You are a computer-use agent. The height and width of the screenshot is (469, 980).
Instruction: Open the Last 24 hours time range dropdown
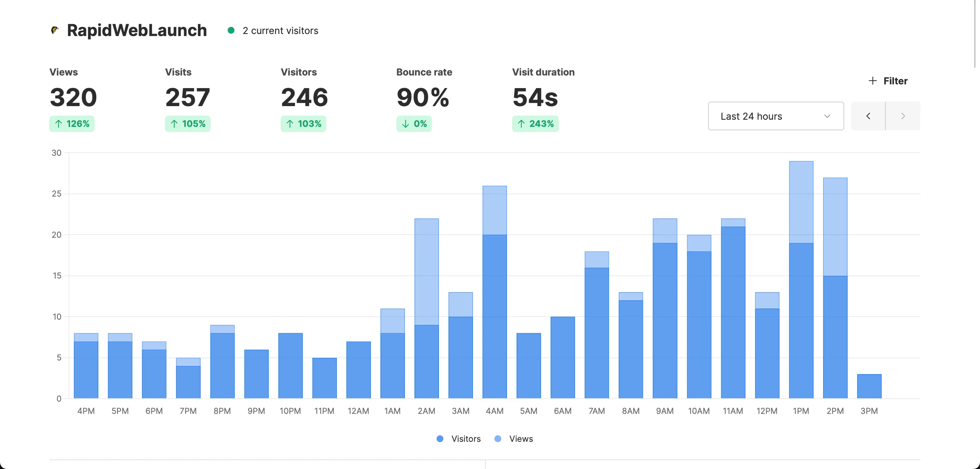point(776,116)
